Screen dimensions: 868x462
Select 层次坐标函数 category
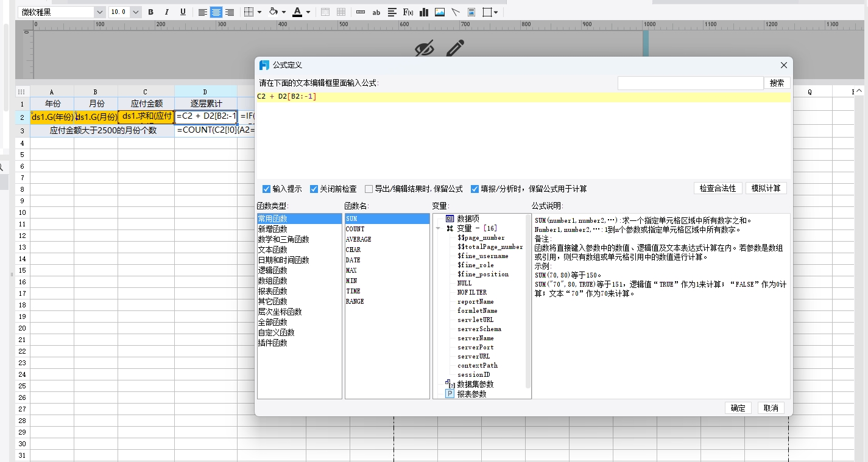280,312
